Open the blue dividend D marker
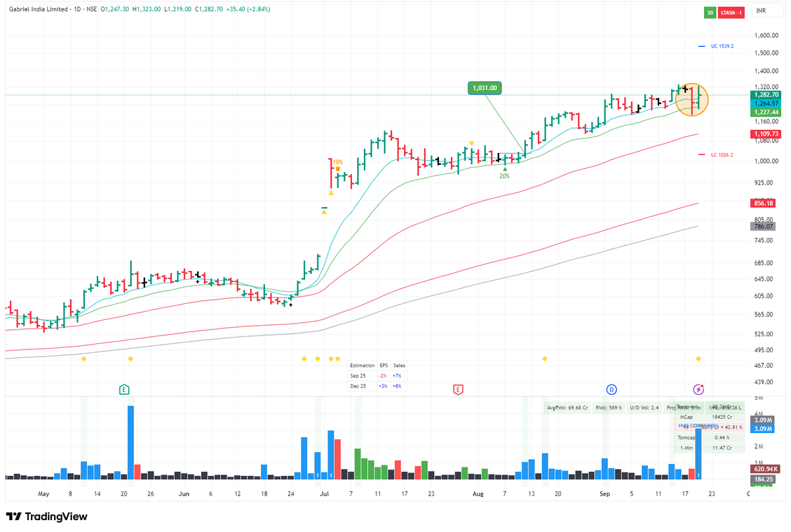 tap(611, 390)
